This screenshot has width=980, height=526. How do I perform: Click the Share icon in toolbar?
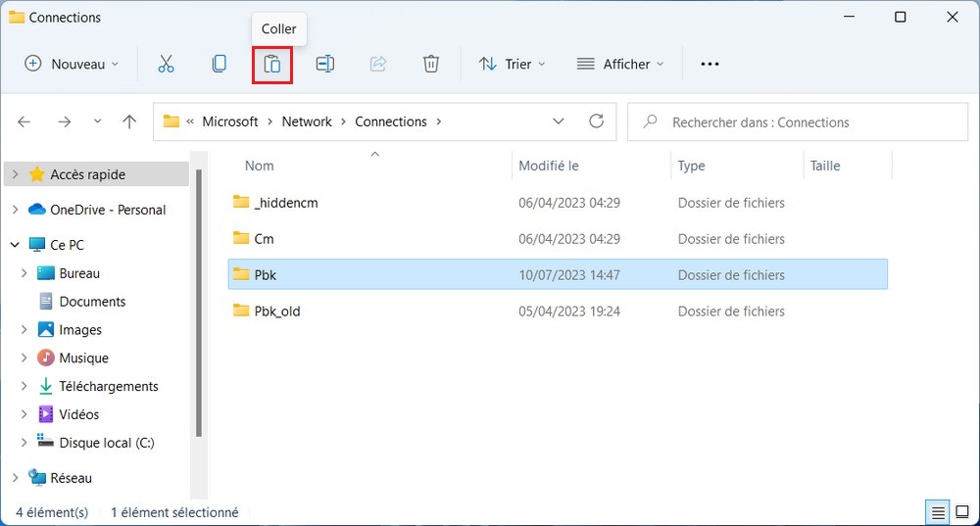[x=378, y=64]
